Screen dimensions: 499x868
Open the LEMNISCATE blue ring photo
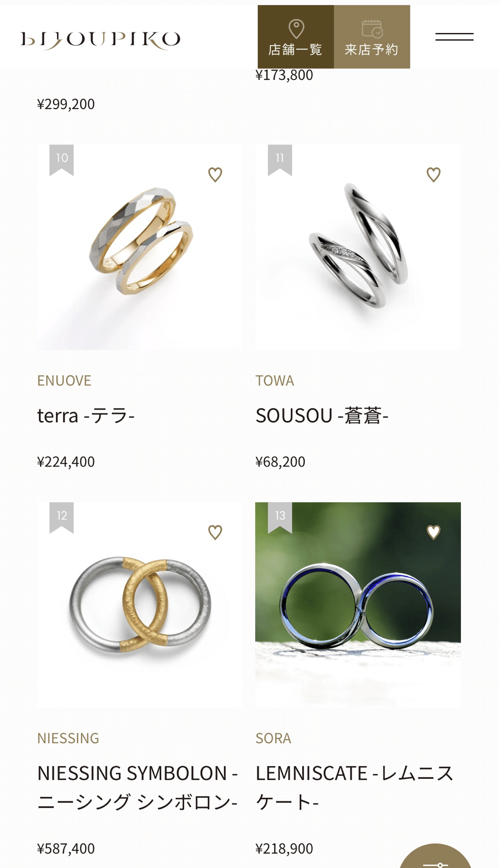coord(358,605)
